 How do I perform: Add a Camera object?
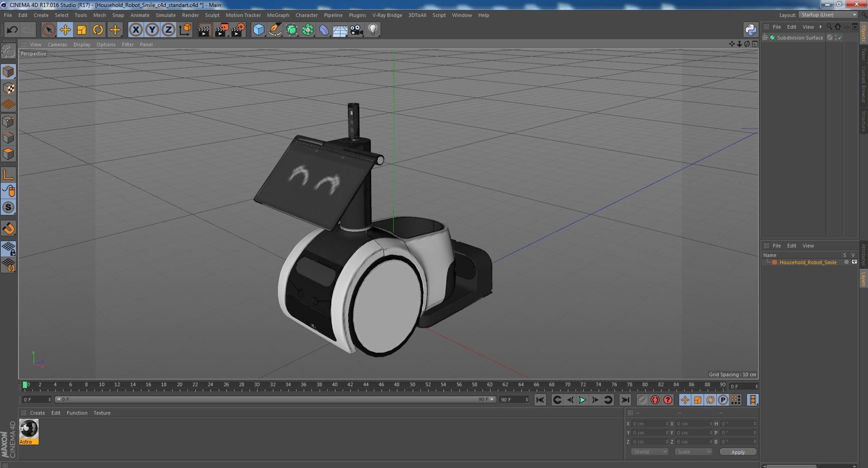356,30
